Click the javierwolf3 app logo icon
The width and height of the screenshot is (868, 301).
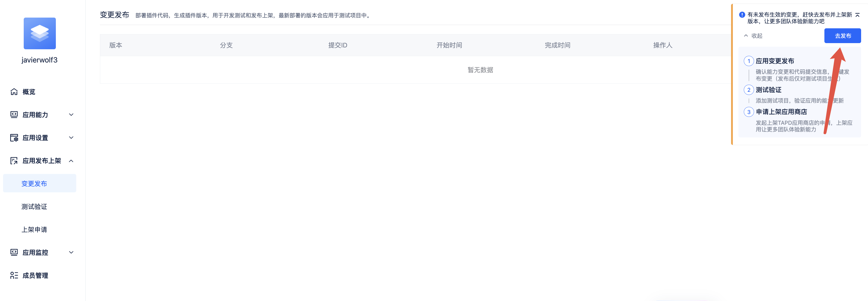(40, 33)
